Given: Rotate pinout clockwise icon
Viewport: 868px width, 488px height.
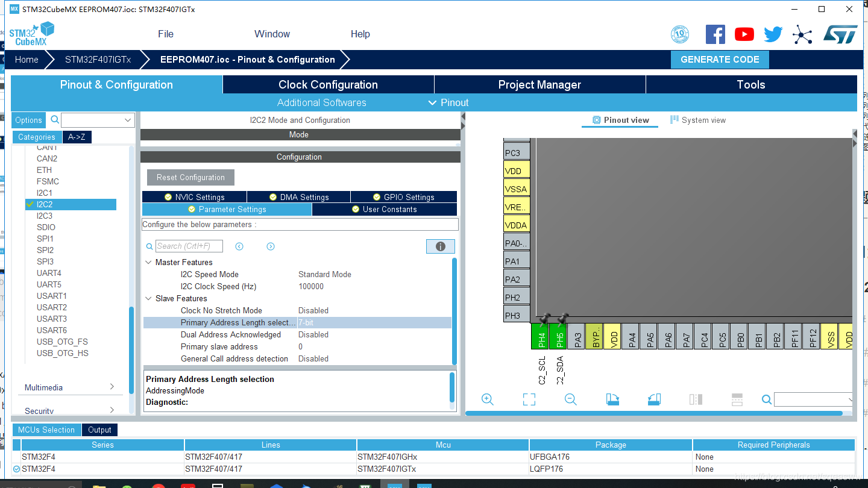Looking at the screenshot, I should 612,399.
